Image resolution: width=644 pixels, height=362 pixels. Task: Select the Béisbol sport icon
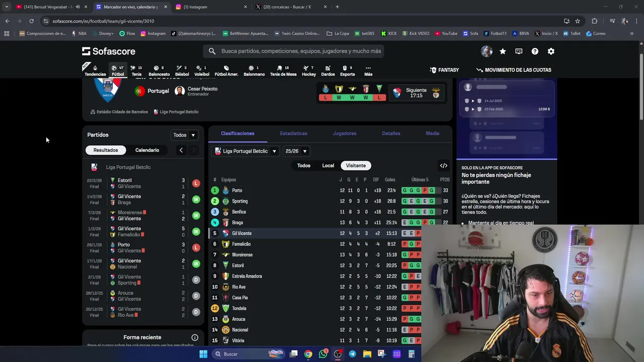(182, 70)
